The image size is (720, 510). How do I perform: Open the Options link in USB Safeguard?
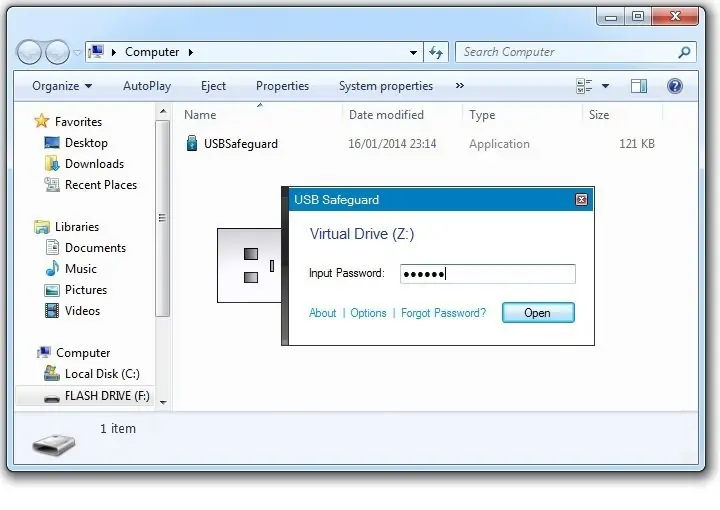click(x=368, y=313)
